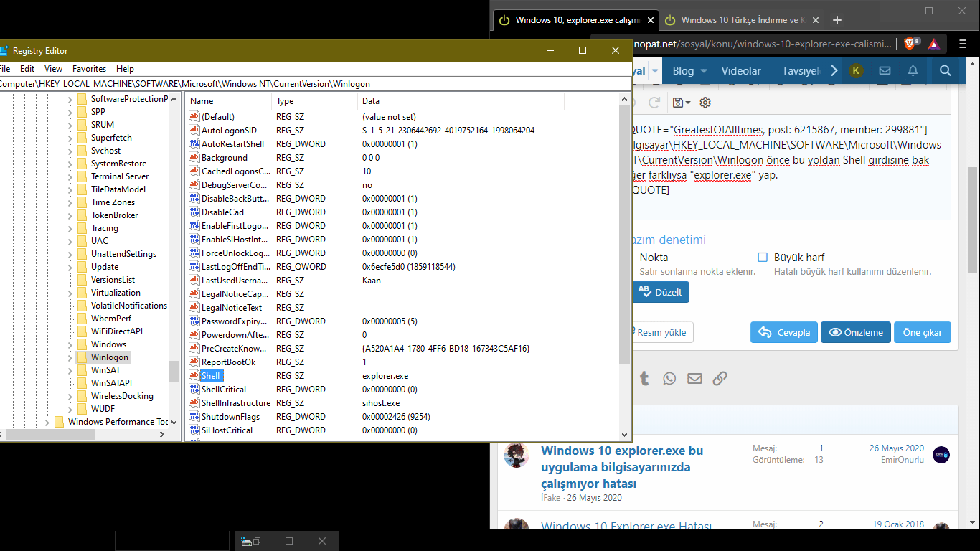Click the Type column header
The width and height of the screenshot is (980, 551).
click(315, 101)
